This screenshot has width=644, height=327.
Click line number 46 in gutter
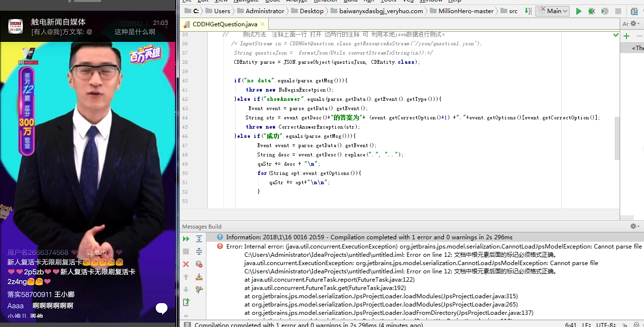[x=184, y=136]
